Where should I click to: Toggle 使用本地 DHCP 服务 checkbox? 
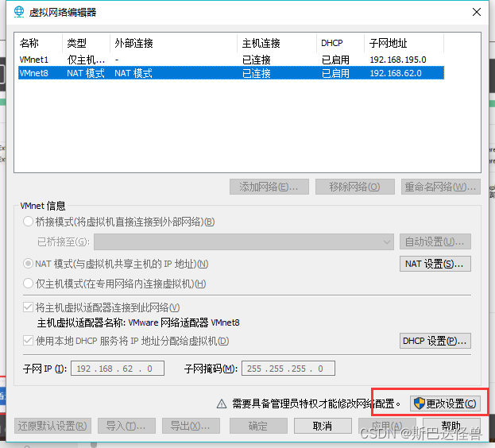pos(28,341)
